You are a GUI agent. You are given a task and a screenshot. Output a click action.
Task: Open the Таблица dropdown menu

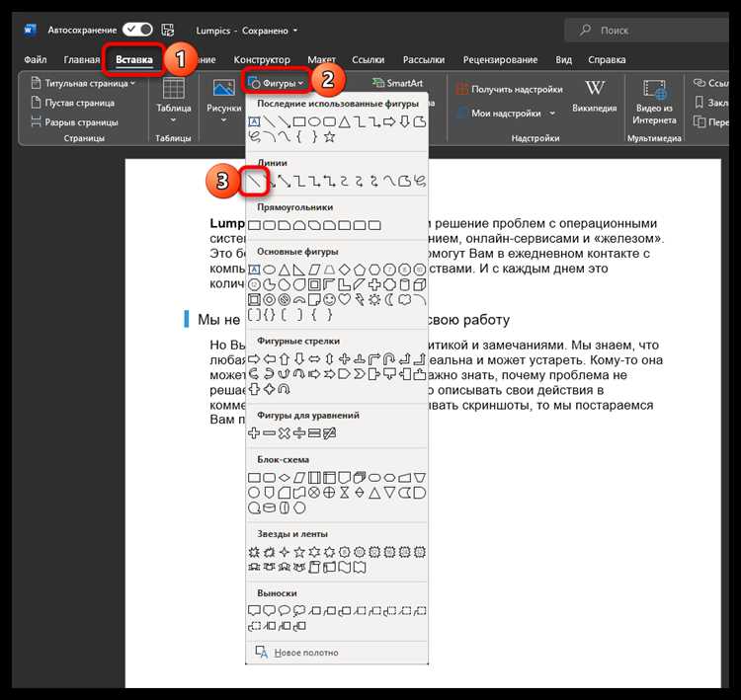(174, 101)
